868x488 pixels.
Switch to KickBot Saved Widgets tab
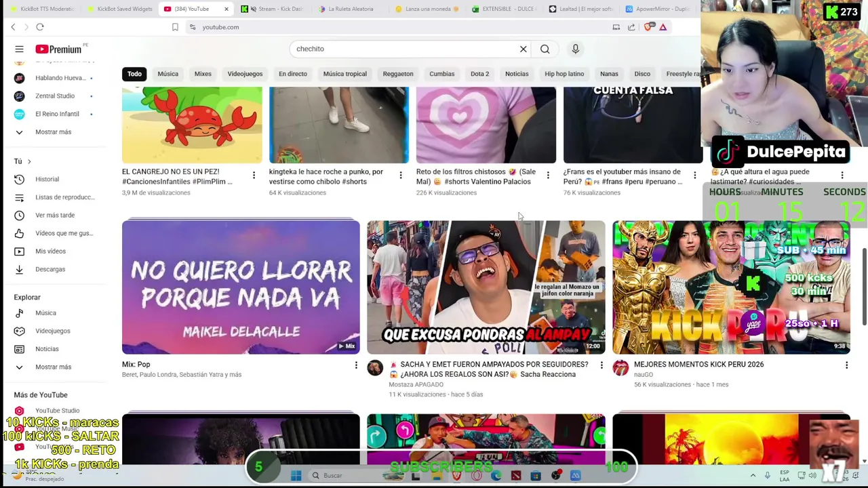(120, 9)
